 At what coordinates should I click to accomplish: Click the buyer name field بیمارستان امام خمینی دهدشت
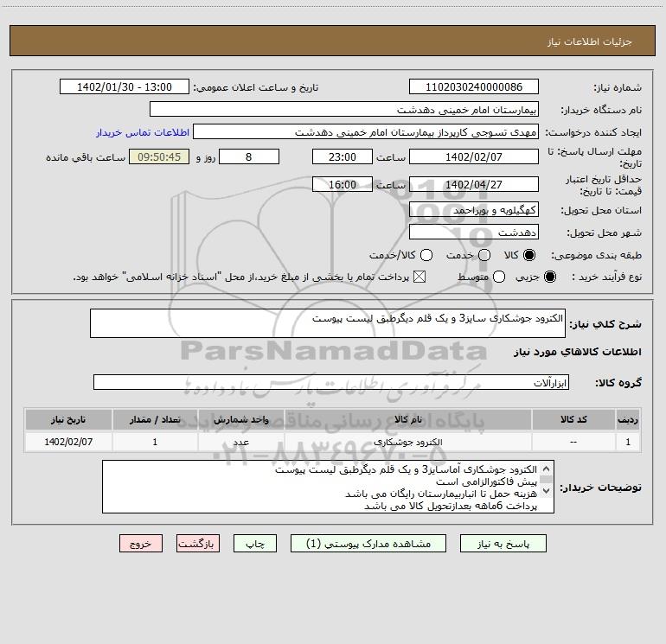coord(344,109)
